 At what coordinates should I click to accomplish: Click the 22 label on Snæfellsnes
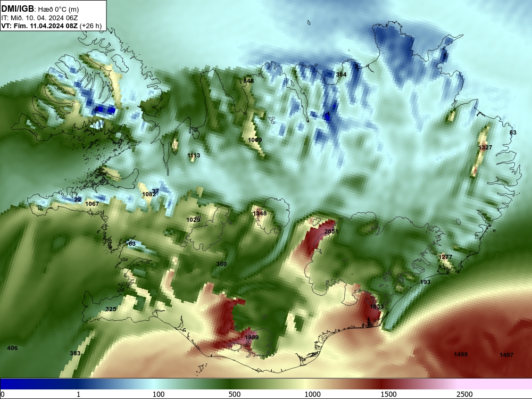(x=78, y=199)
